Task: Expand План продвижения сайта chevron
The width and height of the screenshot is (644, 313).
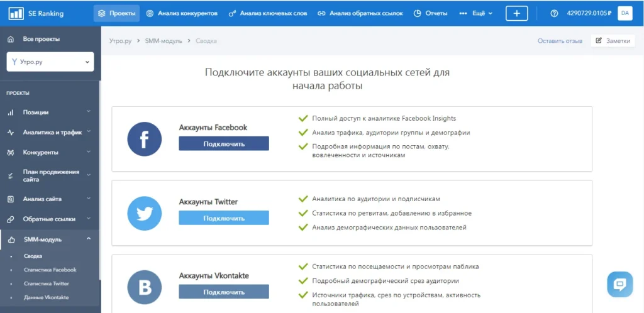Action: (88, 175)
